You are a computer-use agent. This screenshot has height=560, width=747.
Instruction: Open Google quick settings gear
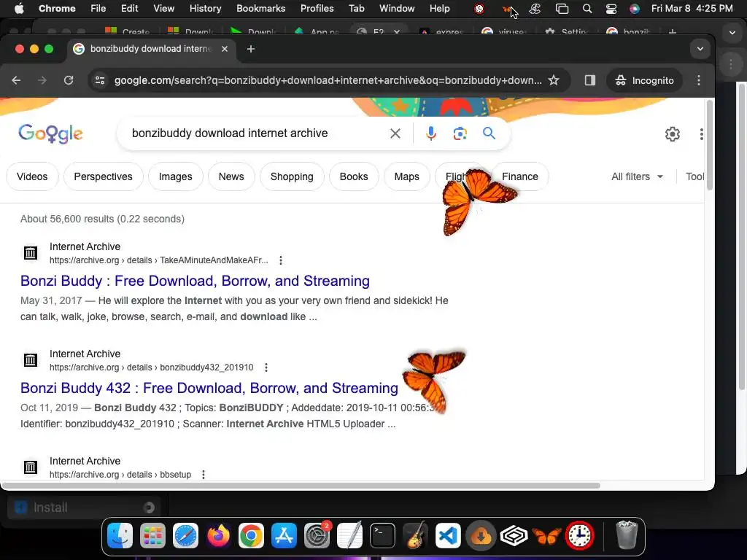pyautogui.click(x=672, y=134)
